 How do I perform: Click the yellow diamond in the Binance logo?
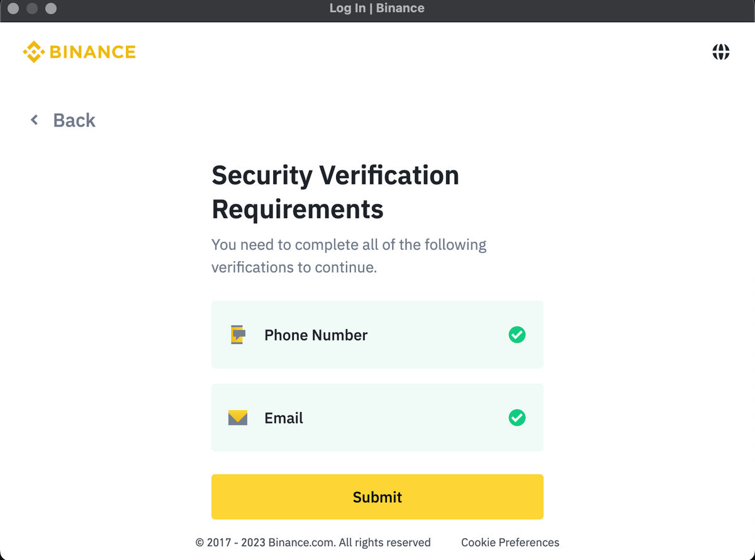coord(34,51)
